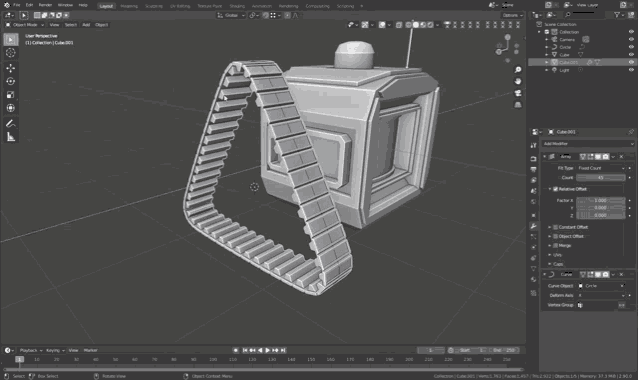Image resolution: width=638 pixels, height=380 pixels.
Task: Disable the Relative Offset checkbox
Action: (555, 189)
